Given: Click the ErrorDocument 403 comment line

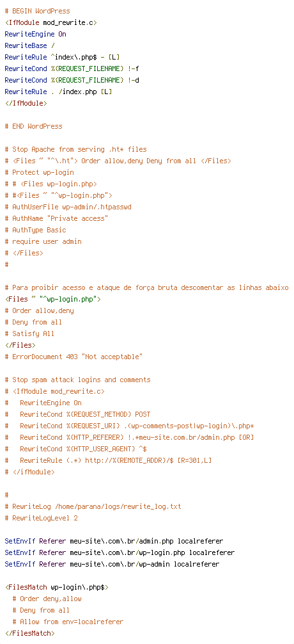Looking at the screenshot, I should [x=73, y=356].
